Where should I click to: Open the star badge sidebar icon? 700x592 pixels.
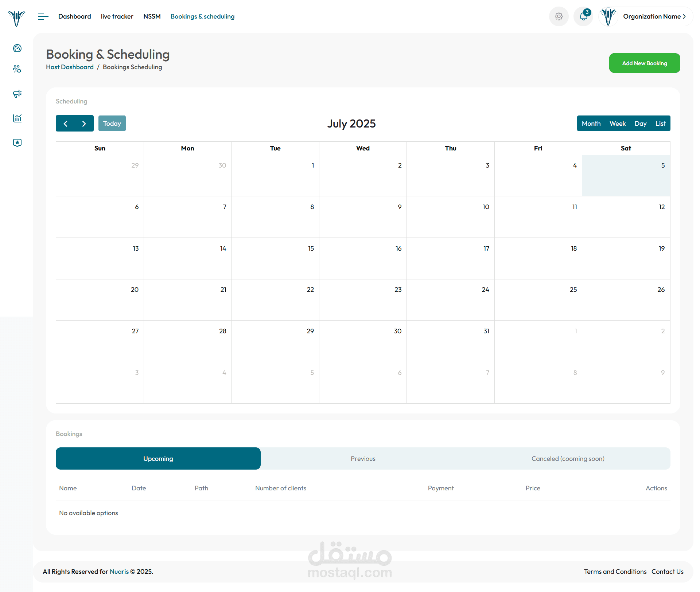(x=17, y=142)
